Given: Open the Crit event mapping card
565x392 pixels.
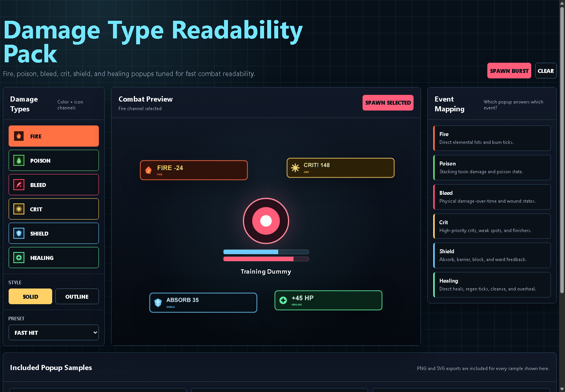Looking at the screenshot, I should coord(492,226).
